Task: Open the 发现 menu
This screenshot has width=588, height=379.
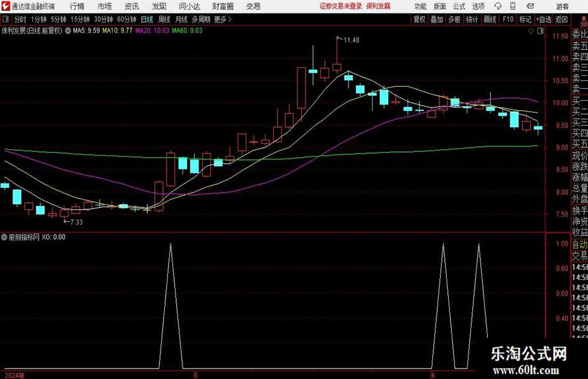Action: click(x=159, y=6)
